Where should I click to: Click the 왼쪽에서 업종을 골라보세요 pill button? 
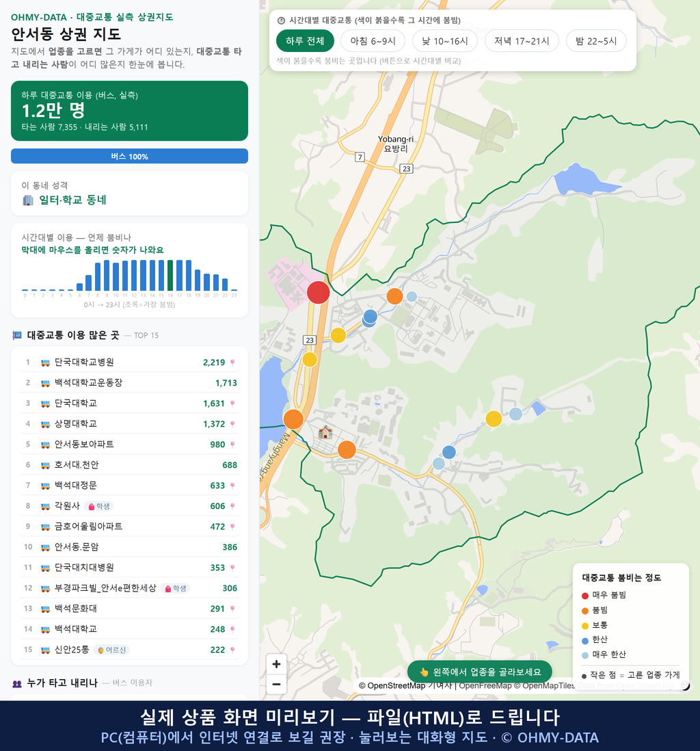point(480,672)
